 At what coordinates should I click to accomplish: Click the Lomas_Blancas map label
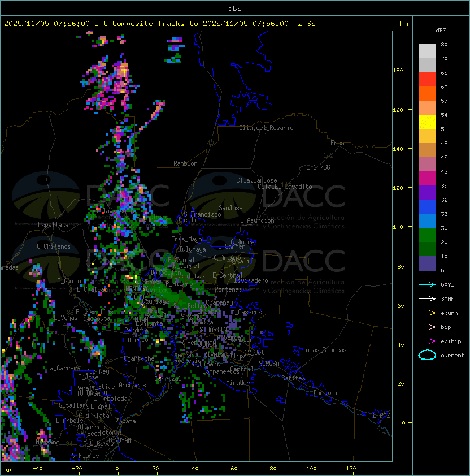(x=324, y=350)
